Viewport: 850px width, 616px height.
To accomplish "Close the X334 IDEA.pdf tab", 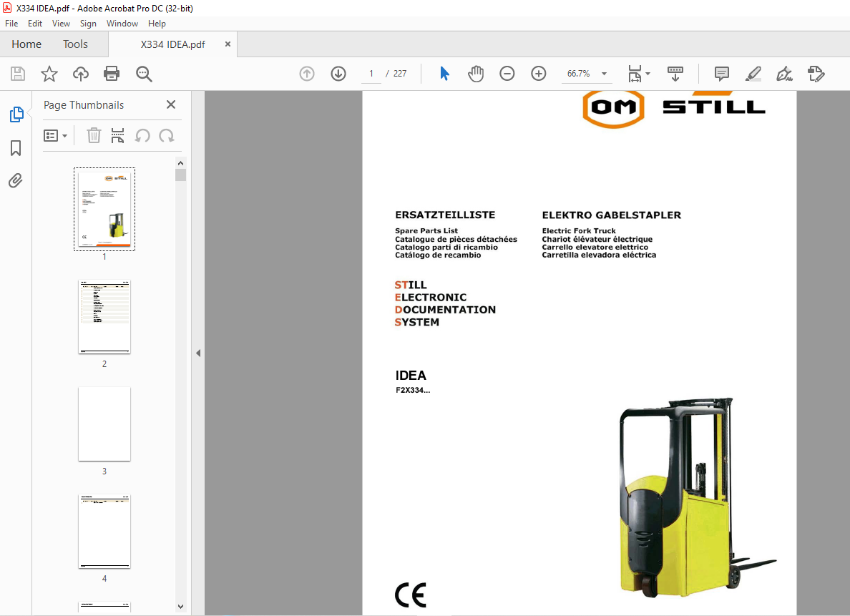I will pos(228,44).
